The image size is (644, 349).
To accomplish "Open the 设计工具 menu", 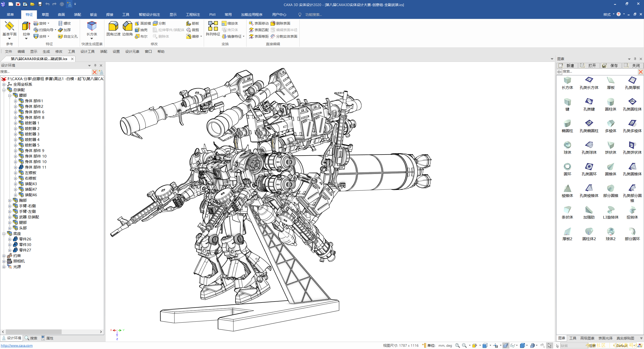I will pos(88,52).
